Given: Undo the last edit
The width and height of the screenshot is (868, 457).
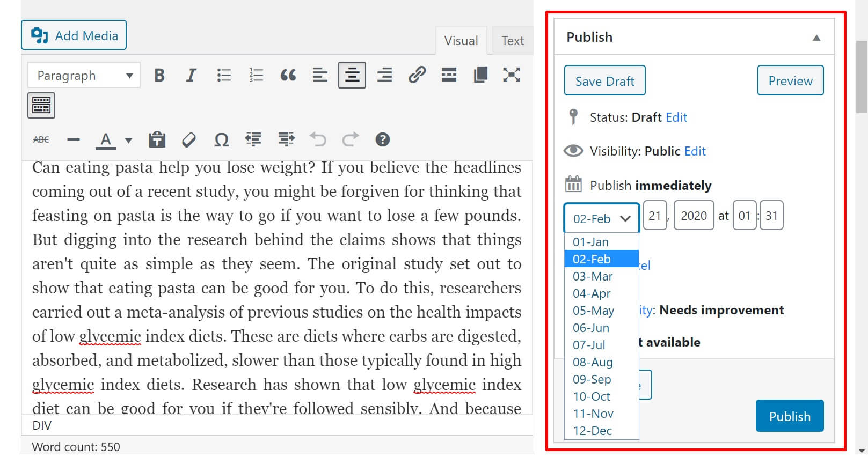Looking at the screenshot, I should tap(318, 140).
